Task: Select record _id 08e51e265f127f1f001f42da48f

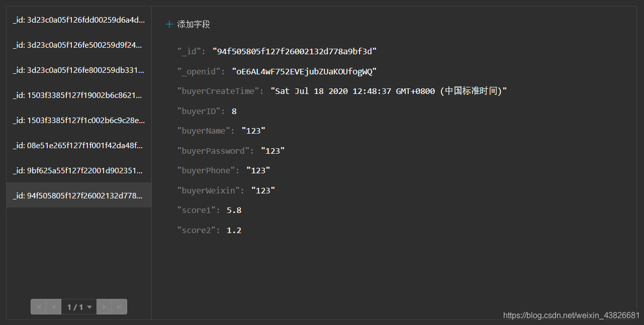Action: (x=79, y=145)
